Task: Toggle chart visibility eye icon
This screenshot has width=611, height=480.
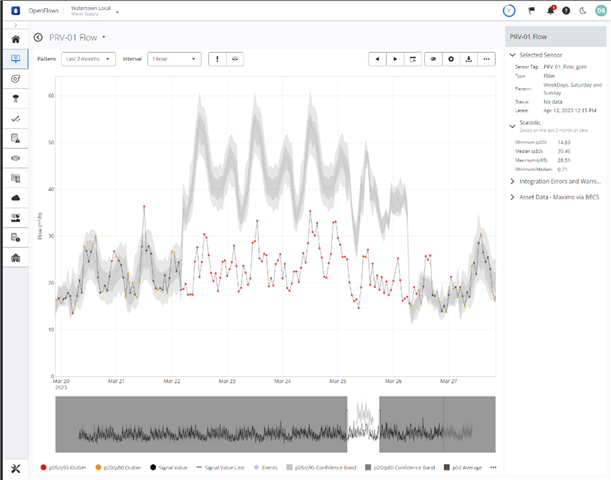Action: pos(434,59)
